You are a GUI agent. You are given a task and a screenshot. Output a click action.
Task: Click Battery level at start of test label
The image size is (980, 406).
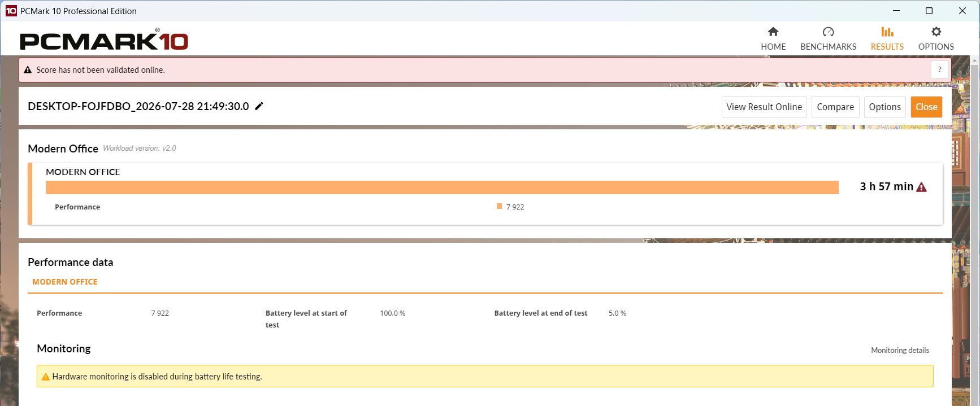[x=306, y=318]
